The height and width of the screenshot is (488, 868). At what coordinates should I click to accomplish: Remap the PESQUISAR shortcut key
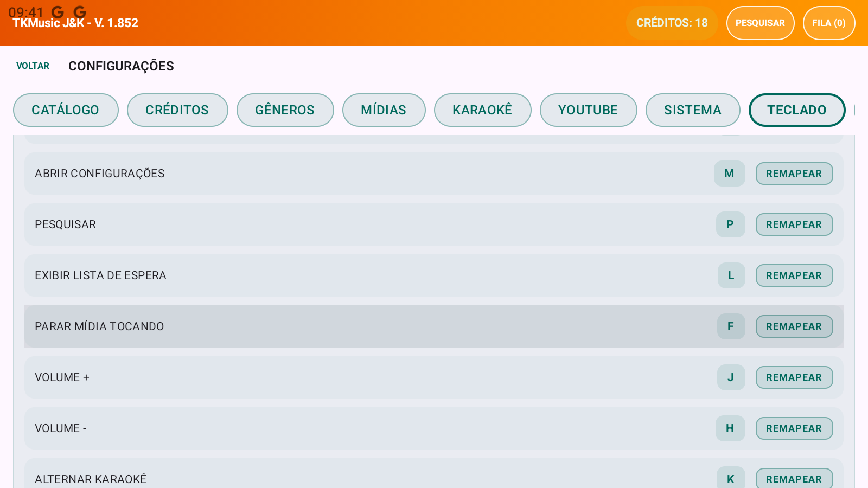point(794,224)
